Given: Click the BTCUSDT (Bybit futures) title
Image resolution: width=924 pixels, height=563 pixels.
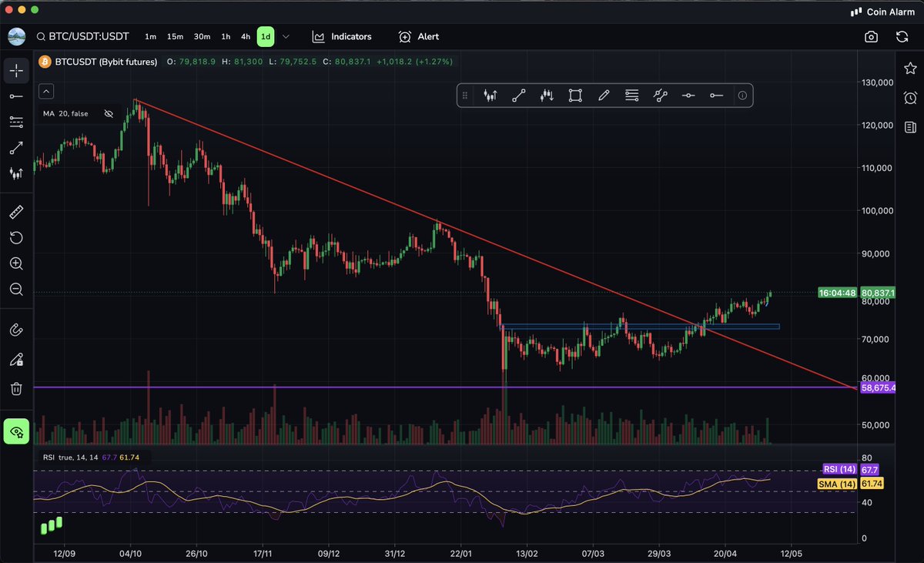Looking at the screenshot, I should click(x=105, y=62).
